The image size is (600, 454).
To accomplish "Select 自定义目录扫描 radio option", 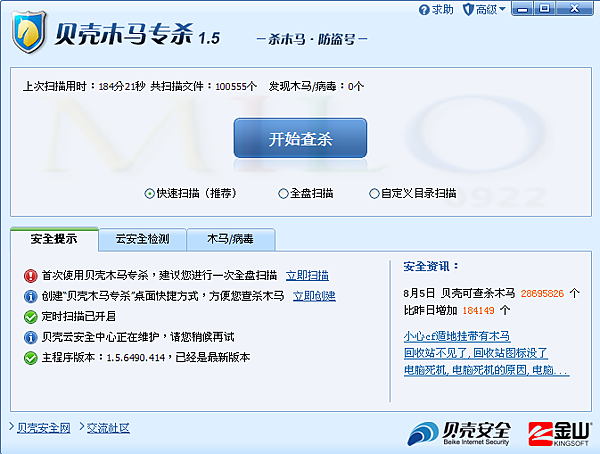I will pos(374,194).
